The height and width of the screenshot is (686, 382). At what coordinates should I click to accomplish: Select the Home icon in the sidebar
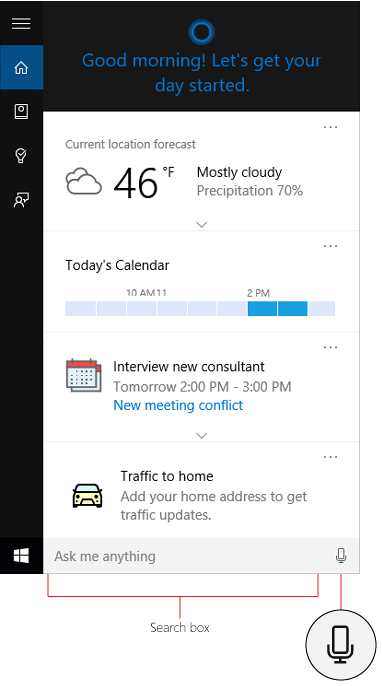point(21,67)
